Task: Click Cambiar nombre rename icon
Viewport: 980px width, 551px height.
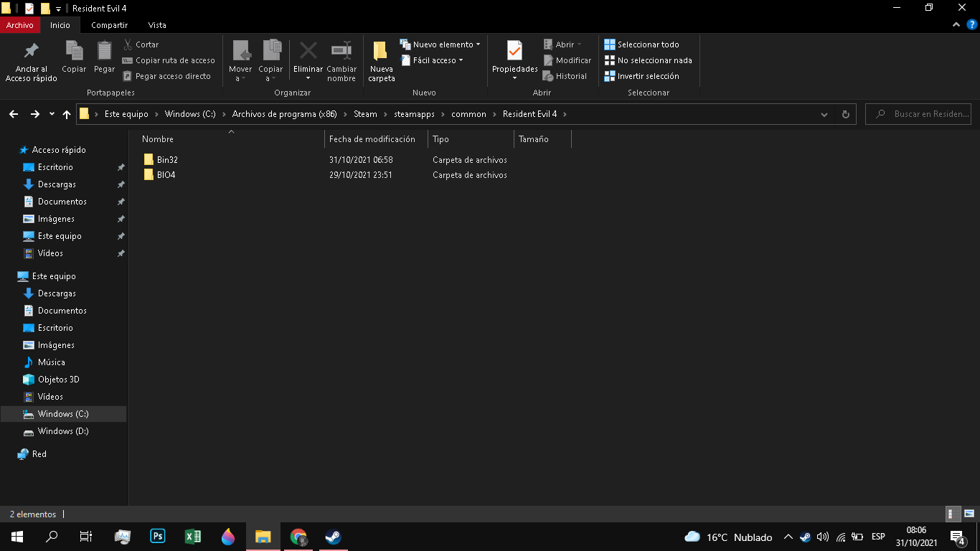Action: point(341,62)
